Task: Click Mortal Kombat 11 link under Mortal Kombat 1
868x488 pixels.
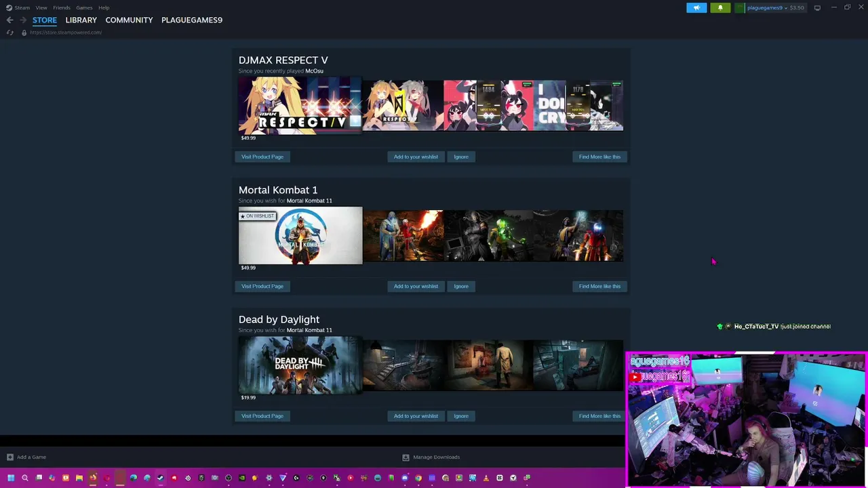Action: pos(309,201)
